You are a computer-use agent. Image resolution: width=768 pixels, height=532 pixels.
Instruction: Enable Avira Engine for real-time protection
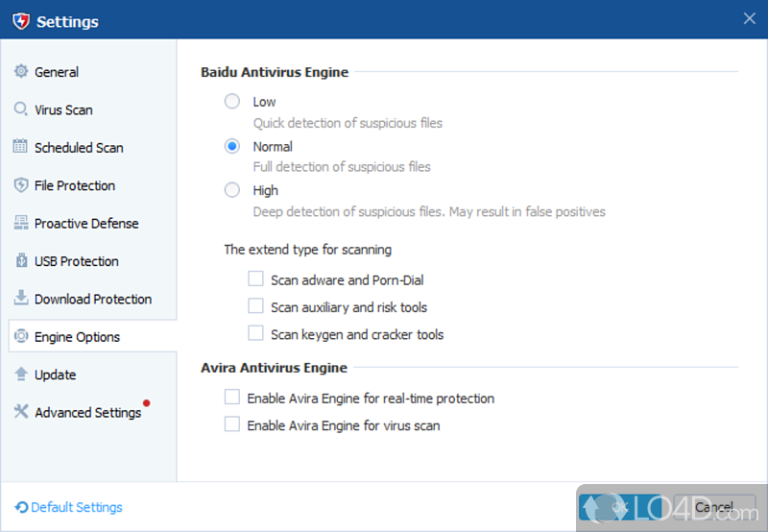232,398
